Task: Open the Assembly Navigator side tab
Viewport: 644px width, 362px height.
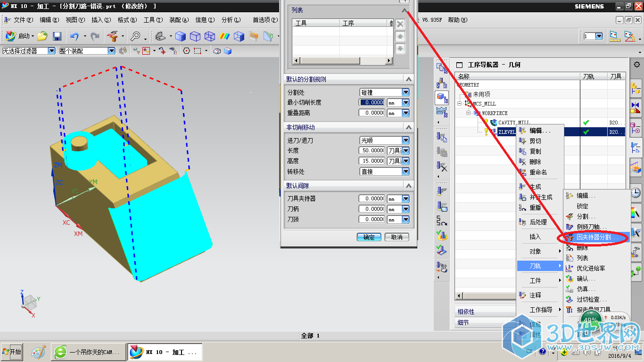Action: click(636, 88)
